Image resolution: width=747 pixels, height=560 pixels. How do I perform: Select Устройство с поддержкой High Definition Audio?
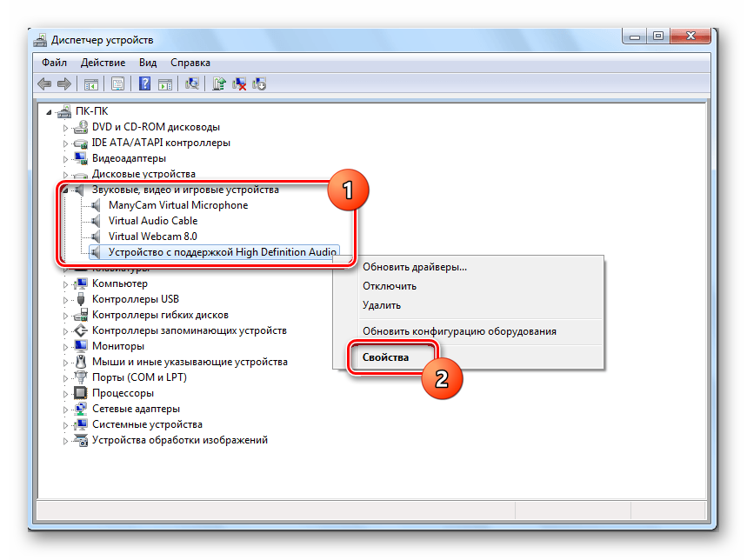[x=223, y=252]
